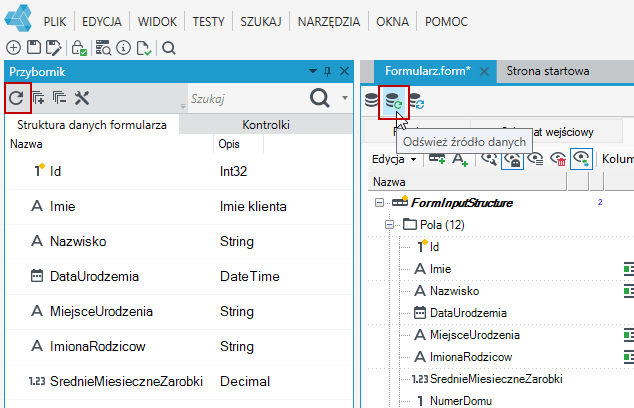Click the large magnifier beside Szukaj field
634x408 pixels.
point(319,98)
